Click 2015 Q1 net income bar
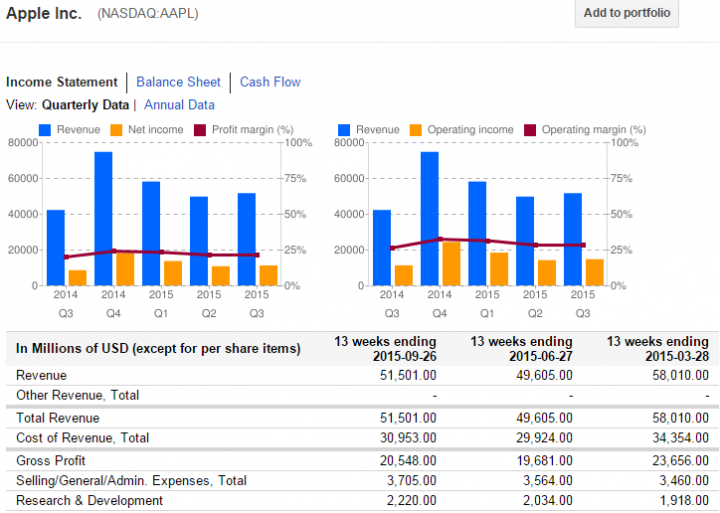The width and height of the screenshot is (720, 513). (173, 273)
